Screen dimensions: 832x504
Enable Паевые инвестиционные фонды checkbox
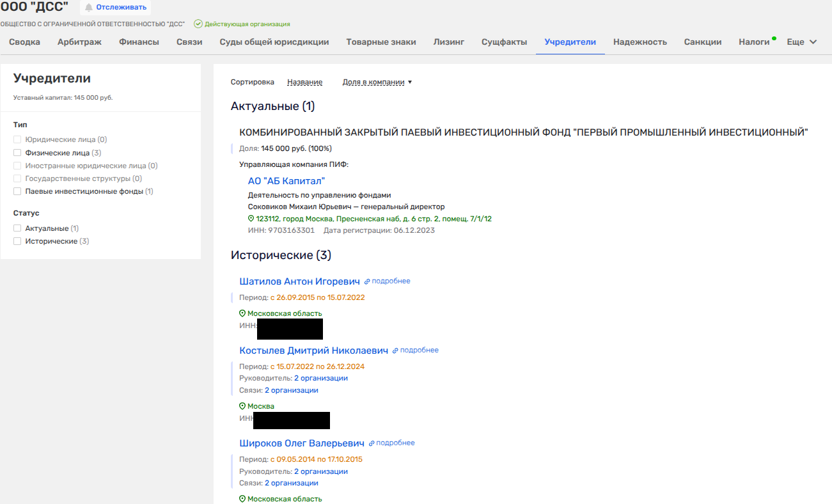[x=17, y=191]
